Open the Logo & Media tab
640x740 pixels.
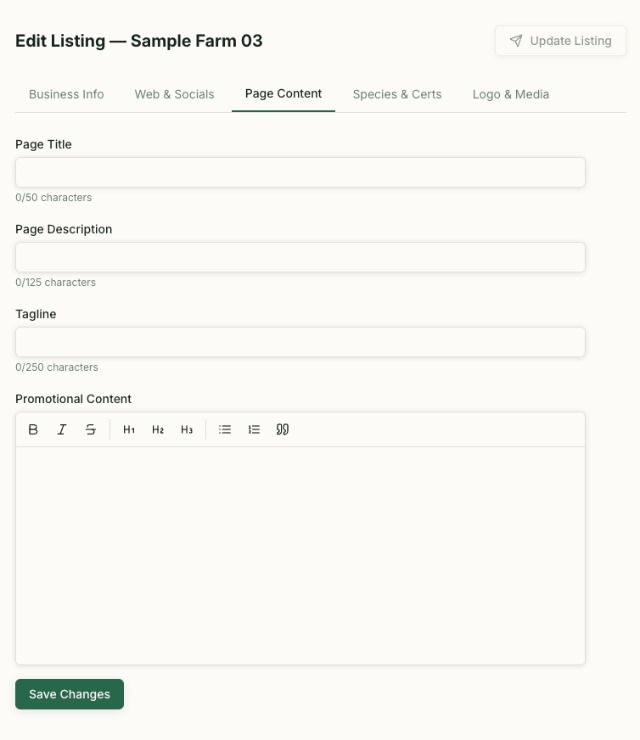(x=511, y=94)
